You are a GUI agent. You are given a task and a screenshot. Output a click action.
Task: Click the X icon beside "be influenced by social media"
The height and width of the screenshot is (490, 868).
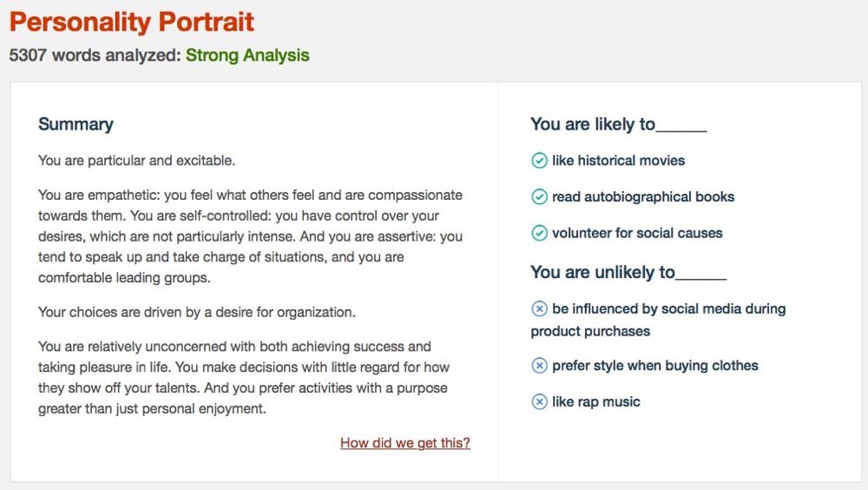(539, 308)
